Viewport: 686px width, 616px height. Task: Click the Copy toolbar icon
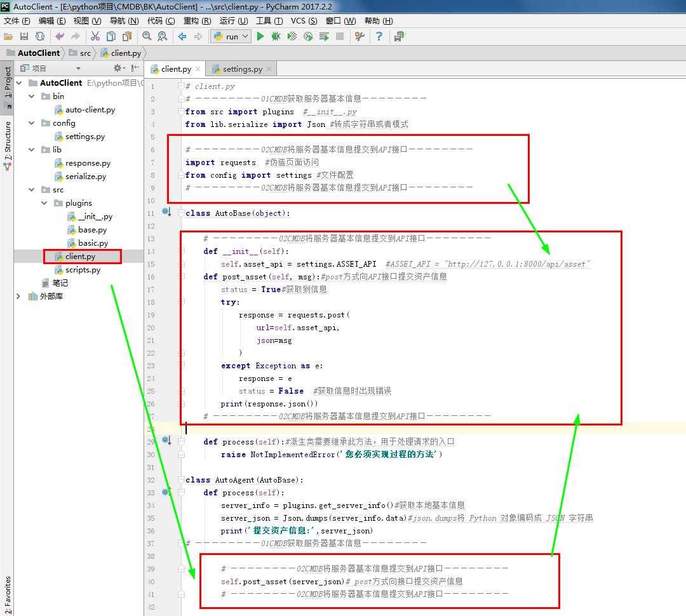111,37
